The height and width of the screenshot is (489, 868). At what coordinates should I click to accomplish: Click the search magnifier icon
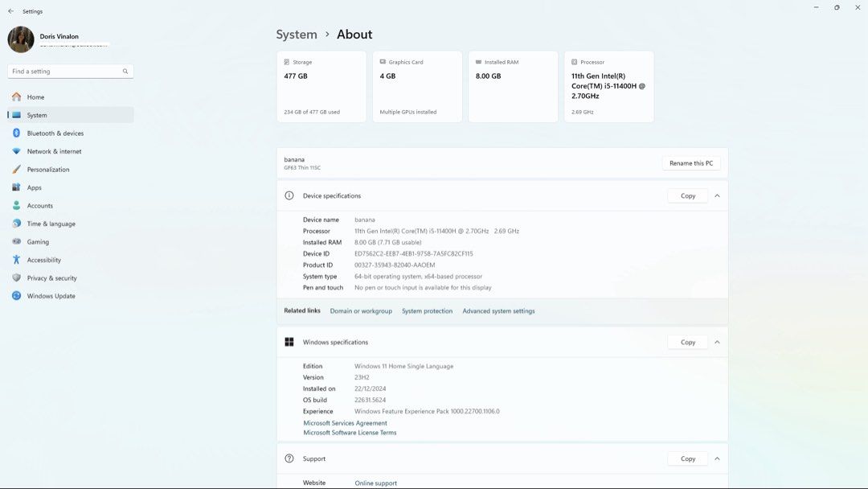125,72
